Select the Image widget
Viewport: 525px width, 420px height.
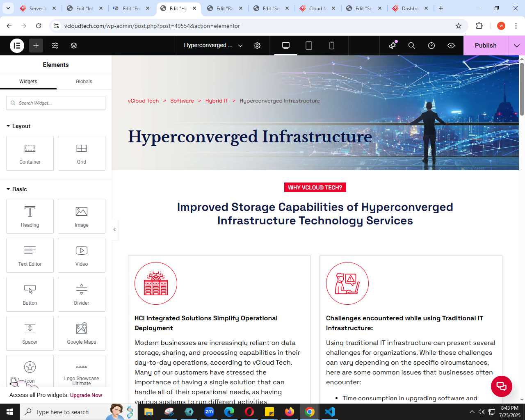[x=82, y=216]
